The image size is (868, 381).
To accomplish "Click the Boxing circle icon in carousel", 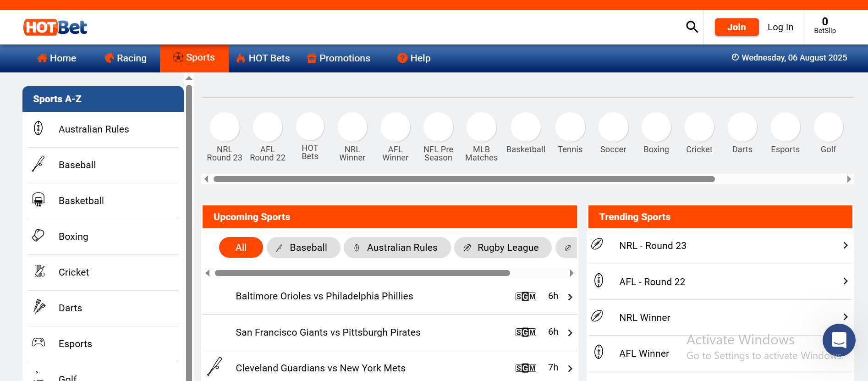I will 656,127.
